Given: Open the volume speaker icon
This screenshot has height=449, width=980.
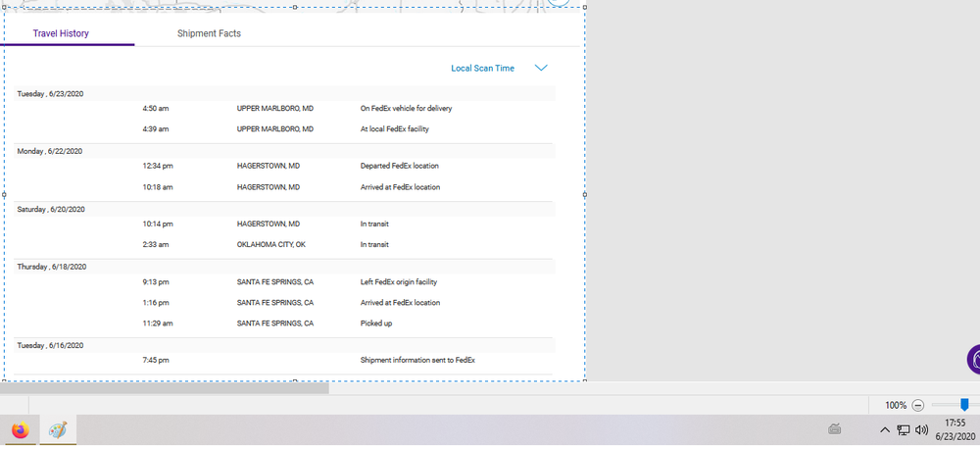Looking at the screenshot, I should click(x=921, y=429).
